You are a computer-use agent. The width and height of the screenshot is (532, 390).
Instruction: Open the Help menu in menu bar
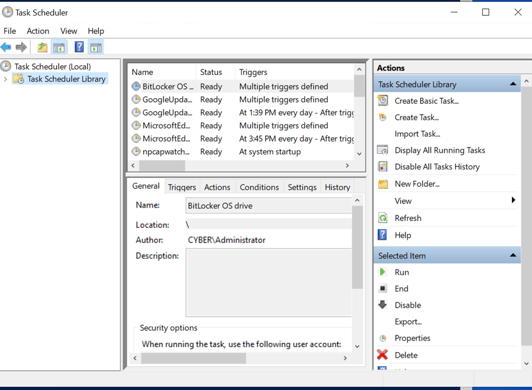[96, 31]
